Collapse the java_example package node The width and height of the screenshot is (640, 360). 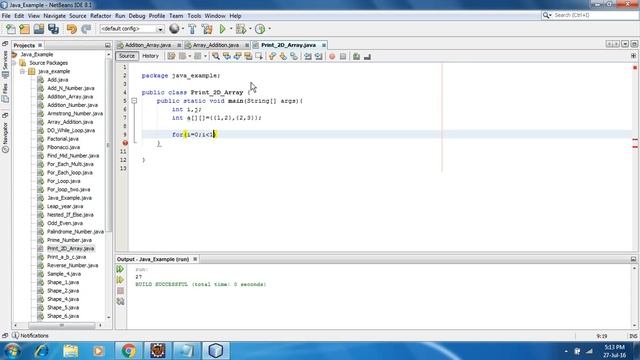click(22, 71)
